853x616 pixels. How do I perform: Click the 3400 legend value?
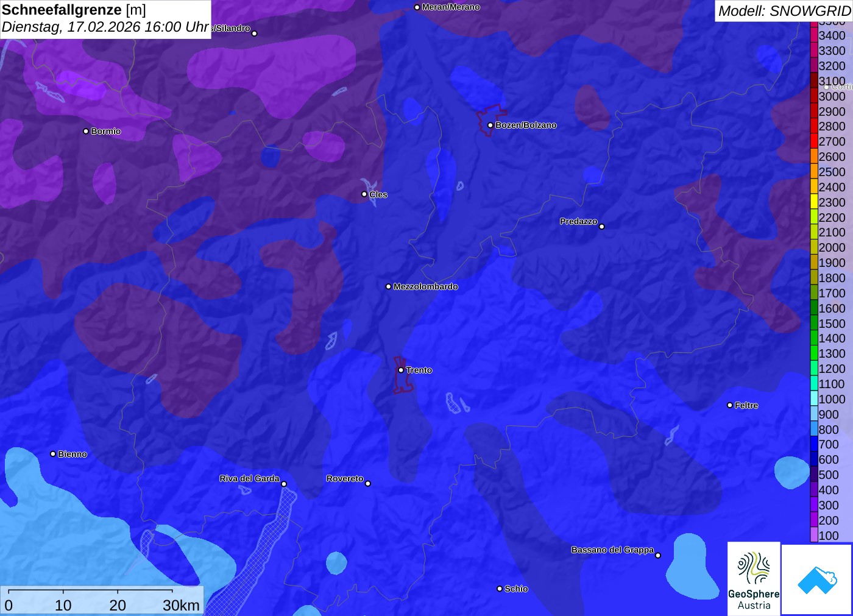click(832, 35)
